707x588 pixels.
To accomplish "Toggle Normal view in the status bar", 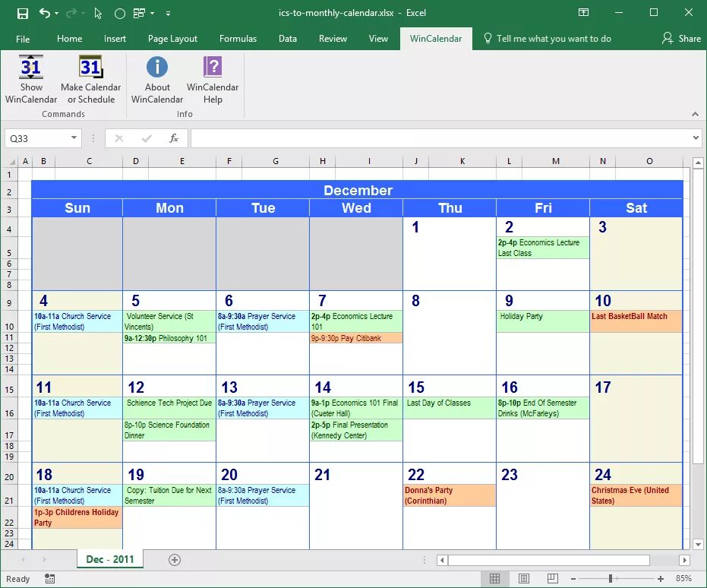I will pyautogui.click(x=495, y=578).
